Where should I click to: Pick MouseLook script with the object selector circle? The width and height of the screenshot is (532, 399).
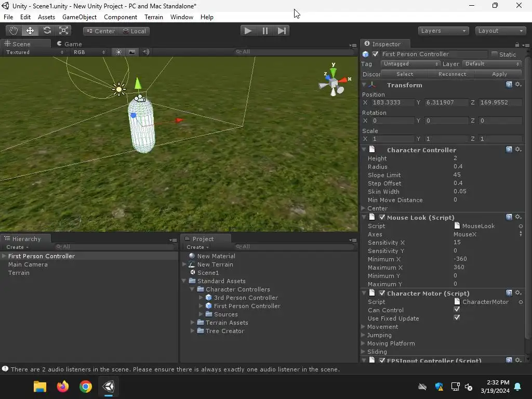(521, 227)
